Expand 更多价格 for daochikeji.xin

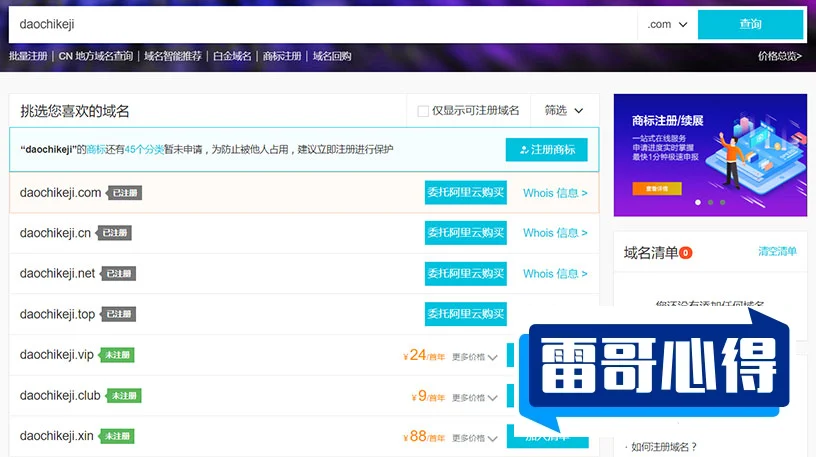[475, 438]
